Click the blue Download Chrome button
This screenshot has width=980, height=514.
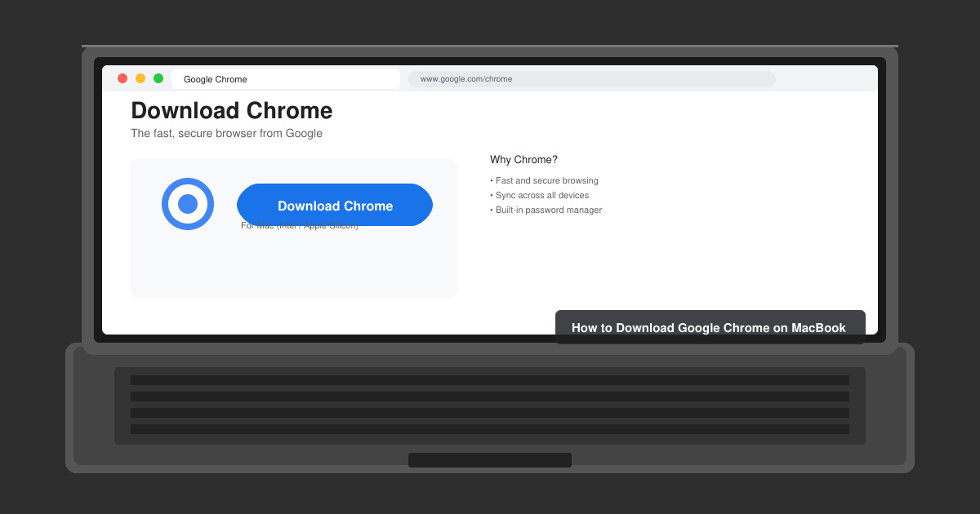point(335,205)
